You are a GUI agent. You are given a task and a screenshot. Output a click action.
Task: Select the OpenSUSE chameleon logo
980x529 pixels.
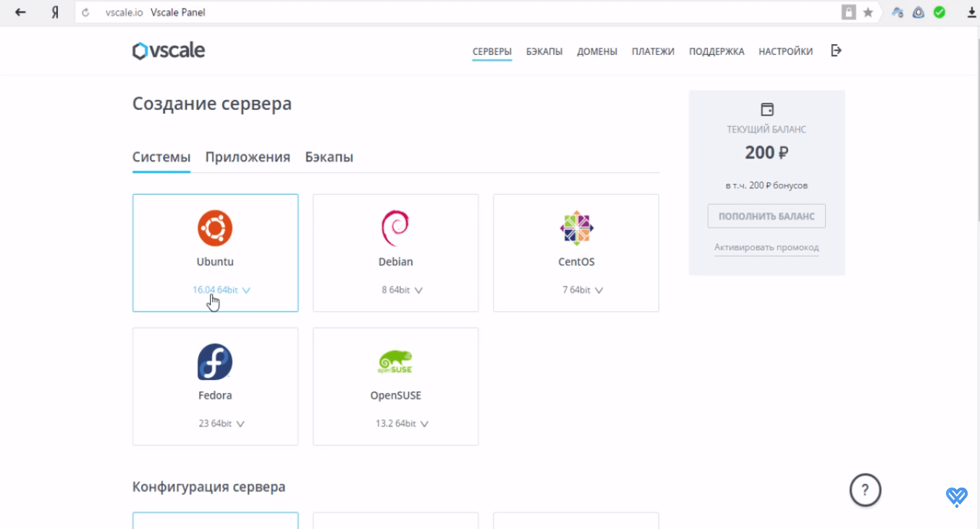pos(395,362)
